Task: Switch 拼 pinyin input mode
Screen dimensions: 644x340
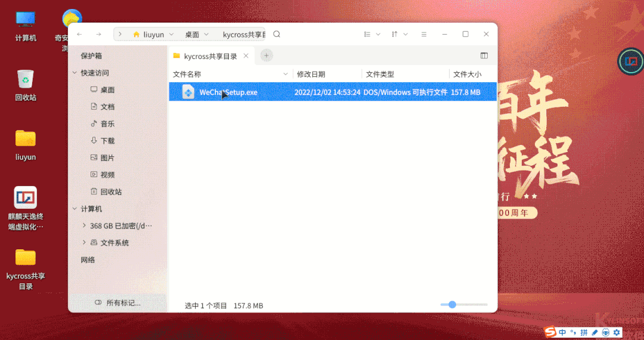Action: click(584, 332)
